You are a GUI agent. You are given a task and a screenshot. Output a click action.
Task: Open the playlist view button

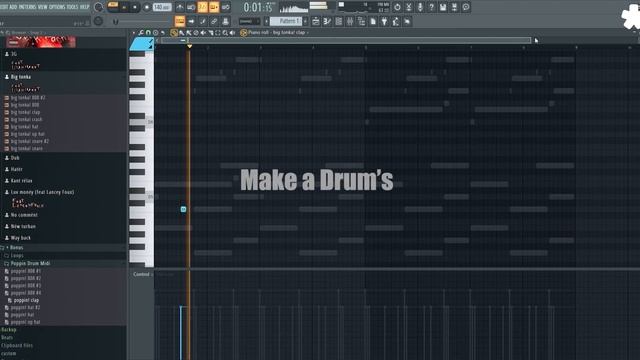point(316,21)
